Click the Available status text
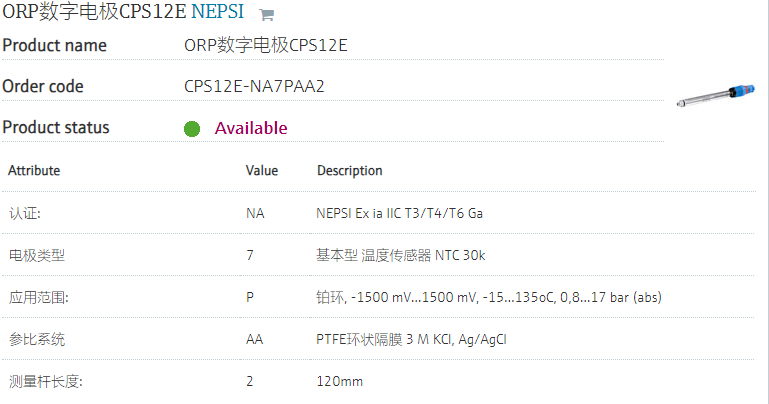 [251, 128]
